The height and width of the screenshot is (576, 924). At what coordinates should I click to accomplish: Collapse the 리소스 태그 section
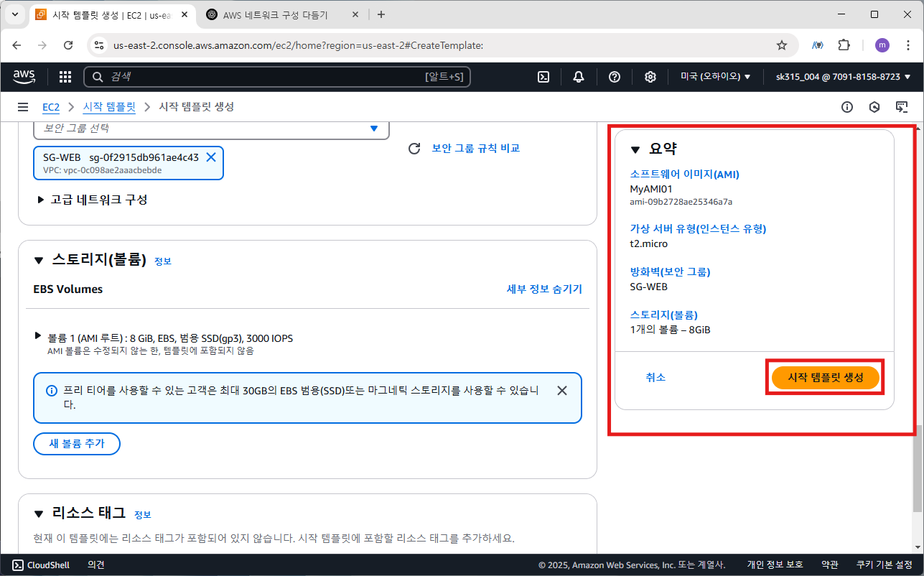[39, 514]
